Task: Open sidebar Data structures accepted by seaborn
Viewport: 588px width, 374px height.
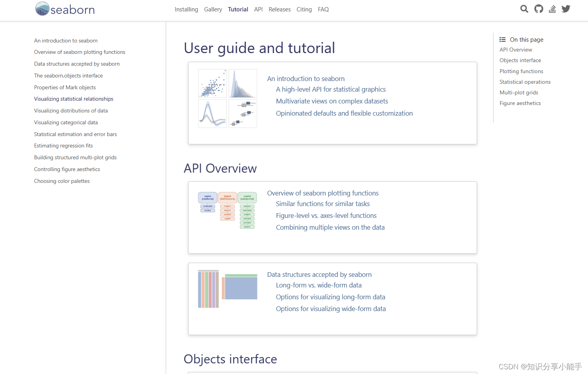Action: [77, 64]
